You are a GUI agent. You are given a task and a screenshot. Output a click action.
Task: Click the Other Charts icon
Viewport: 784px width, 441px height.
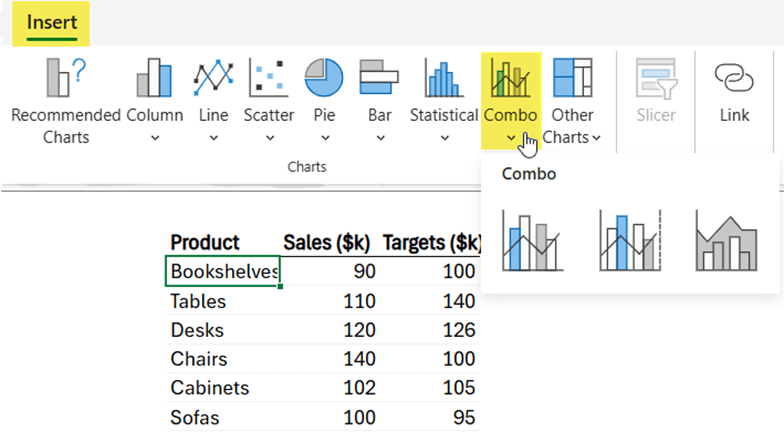[572, 78]
